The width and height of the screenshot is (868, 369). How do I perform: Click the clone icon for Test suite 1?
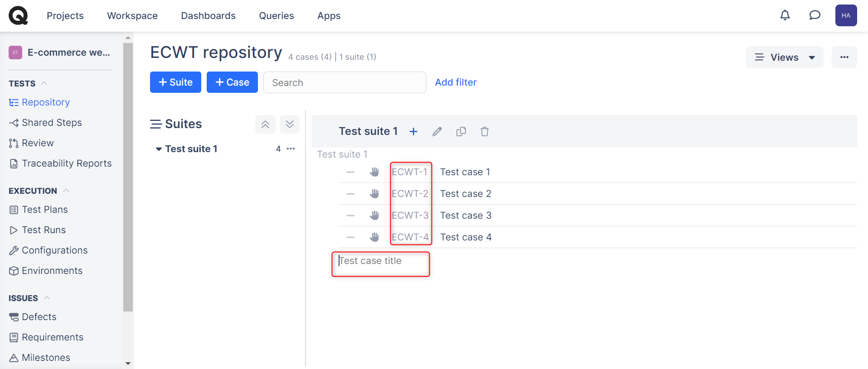461,132
